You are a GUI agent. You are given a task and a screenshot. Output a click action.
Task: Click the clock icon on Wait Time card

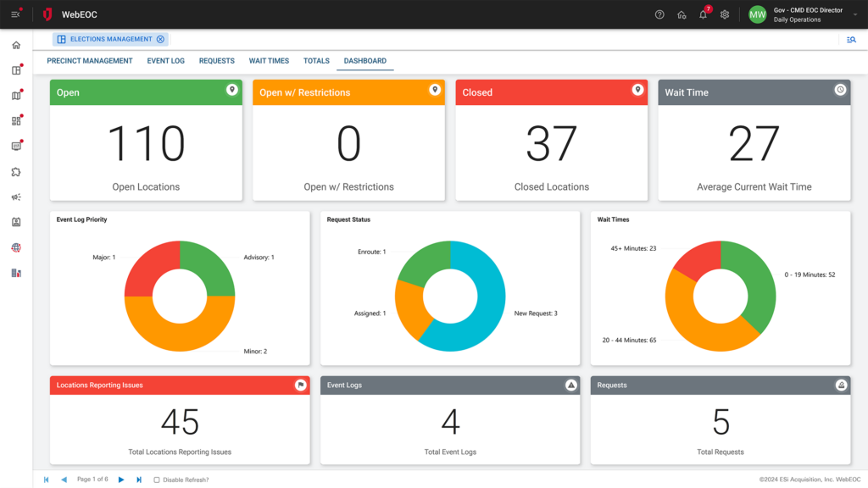840,90
